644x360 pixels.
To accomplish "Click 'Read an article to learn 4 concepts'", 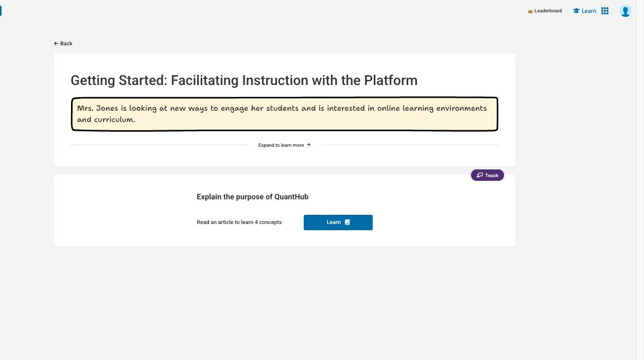I will [x=239, y=222].
